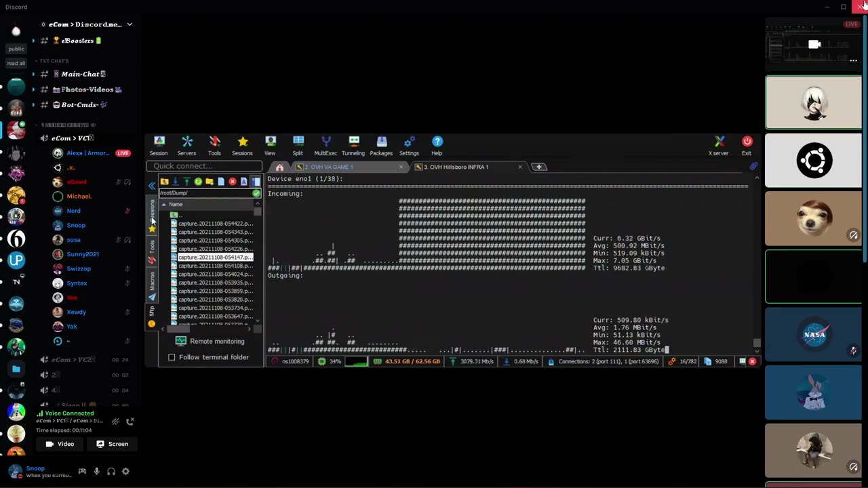
Task: Toggle noise suppression in voice panel
Action: (115, 421)
